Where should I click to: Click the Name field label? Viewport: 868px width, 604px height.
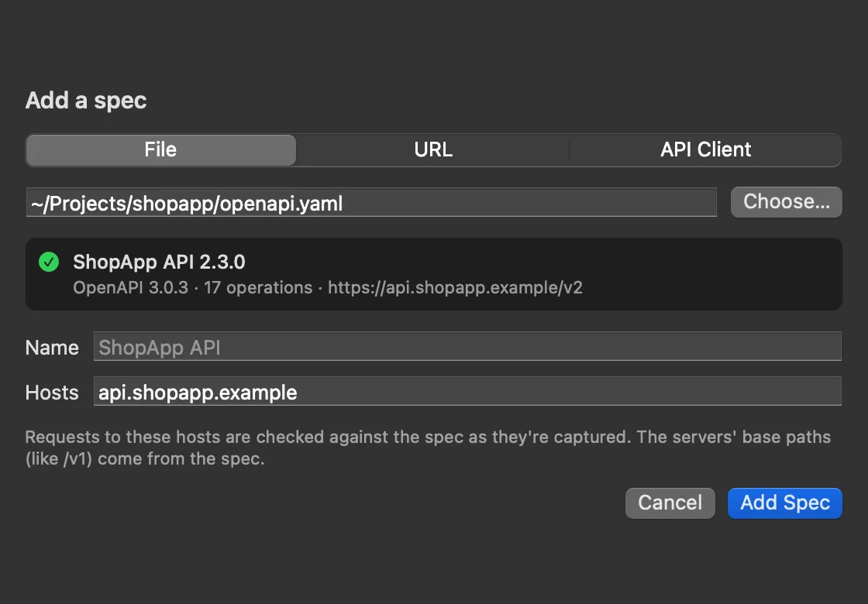pos(52,348)
